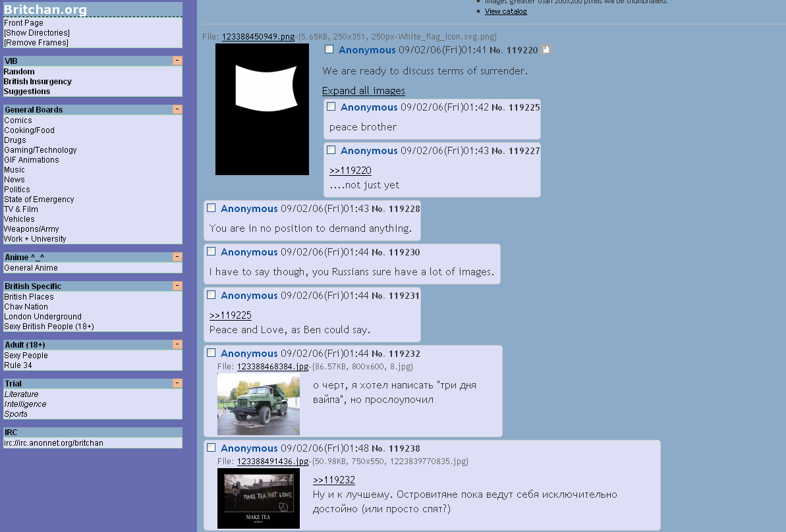Open the GIF Animations board
Screen dimensions: 786x532
32,160
